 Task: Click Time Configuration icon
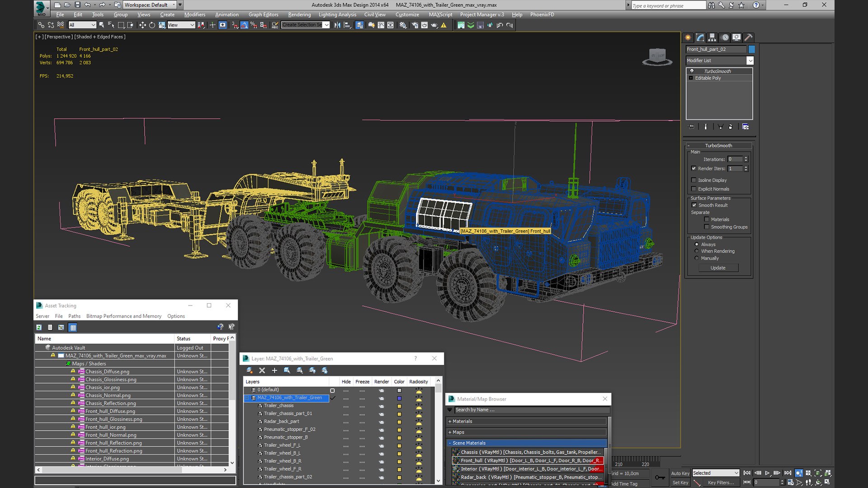tap(790, 483)
